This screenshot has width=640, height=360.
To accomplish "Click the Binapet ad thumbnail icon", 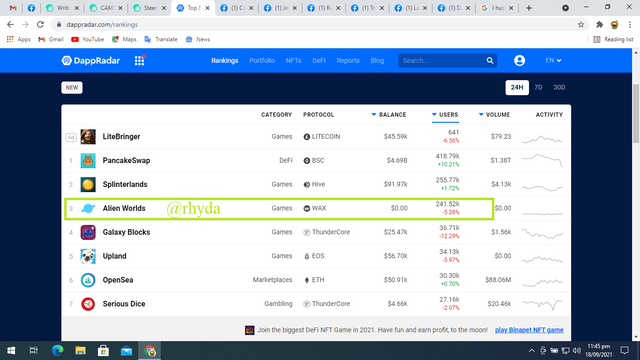I will 249,330.
